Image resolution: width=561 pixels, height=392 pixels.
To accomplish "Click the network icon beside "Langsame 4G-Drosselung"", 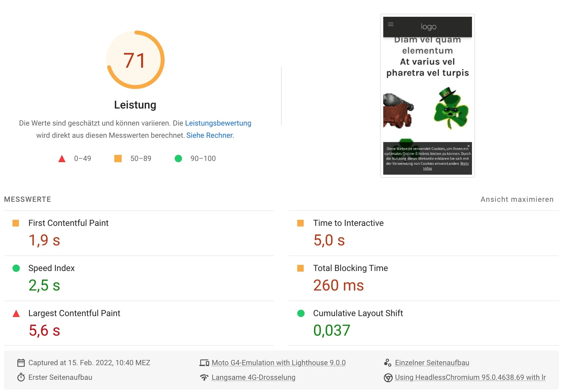I will pyautogui.click(x=204, y=377).
